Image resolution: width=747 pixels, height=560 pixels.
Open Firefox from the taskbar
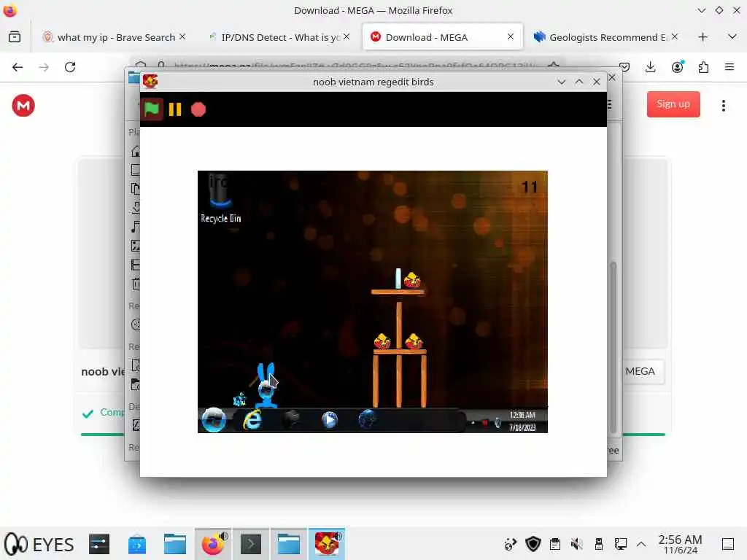click(x=213, y=543)
